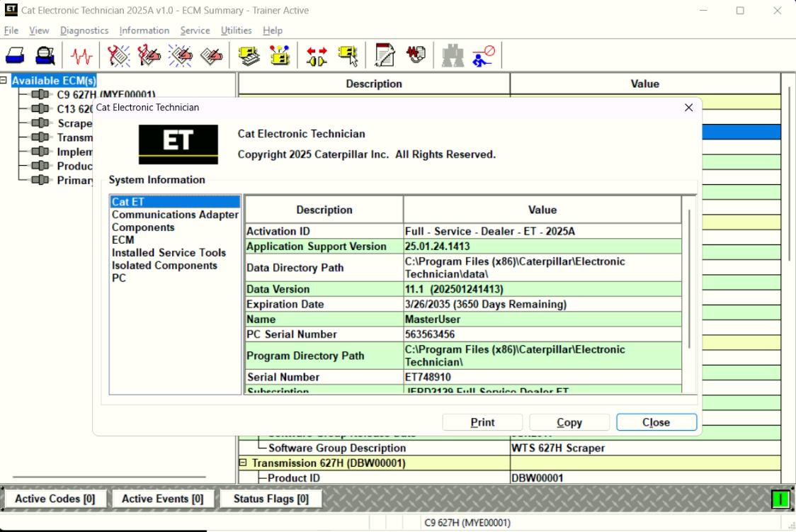This screenshot has width=796, height=532.
Task: Show Status Flags [0]
Action: pos(271,499)
